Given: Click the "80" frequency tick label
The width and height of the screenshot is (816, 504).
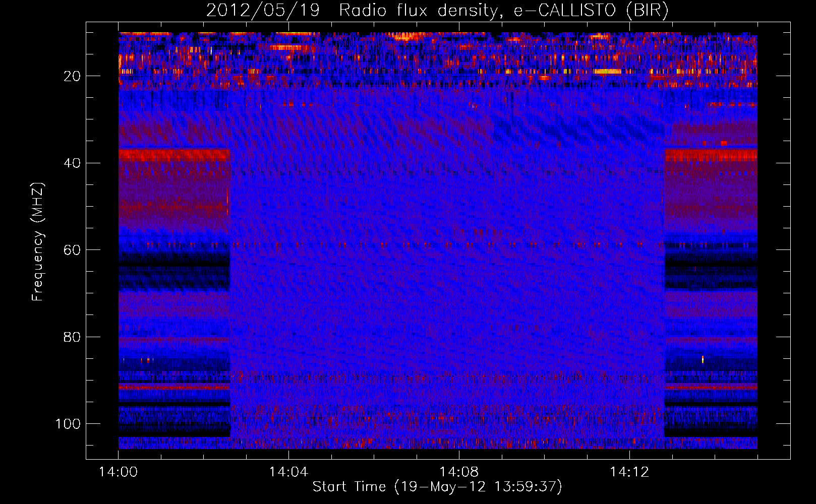Looking at the screenshot, I should click(x=72, y=337).
